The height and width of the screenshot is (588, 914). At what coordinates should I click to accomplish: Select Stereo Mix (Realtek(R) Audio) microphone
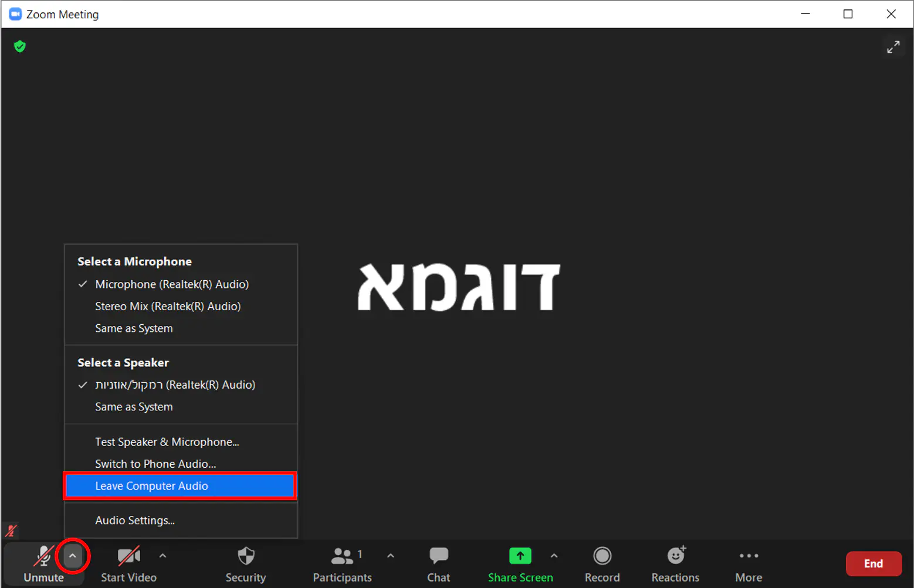point(168,306)
